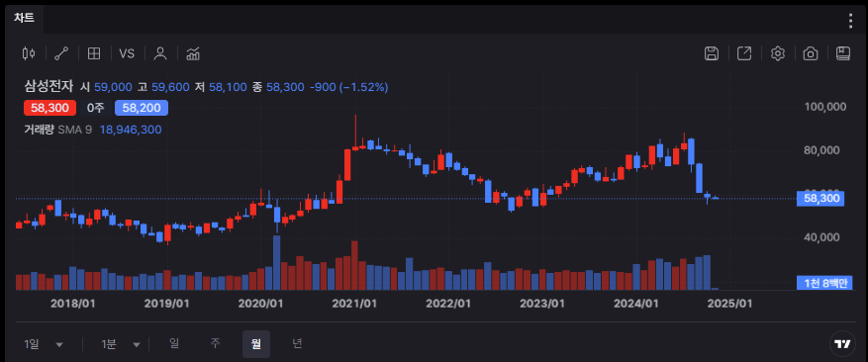Screen dimensions: 868x362
Task: Take a chart snapshot with camera icon
Action: tap(811, 53)
